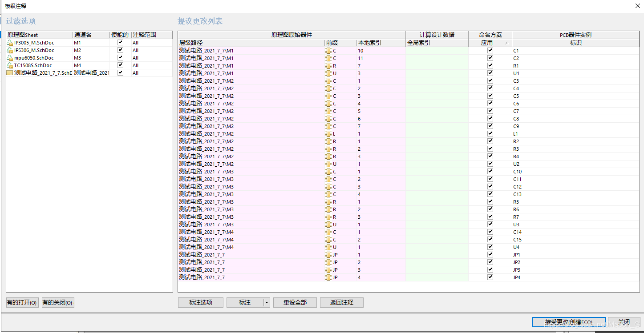
Task: Toggle enable checkbox for mpu6050.SchDoc
Action: (x=120, y=58)
